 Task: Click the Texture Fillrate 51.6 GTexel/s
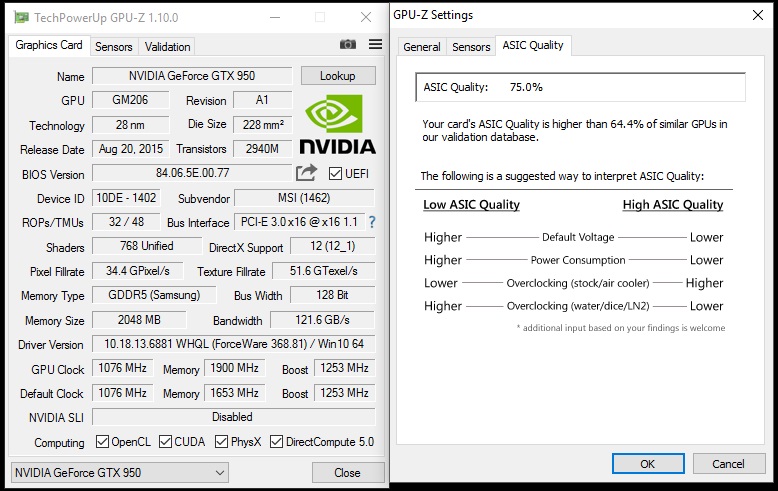324,271
